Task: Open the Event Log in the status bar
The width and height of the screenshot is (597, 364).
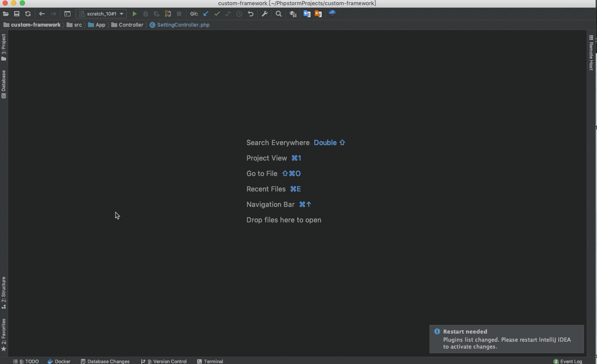Action: (x=567, y=361)
